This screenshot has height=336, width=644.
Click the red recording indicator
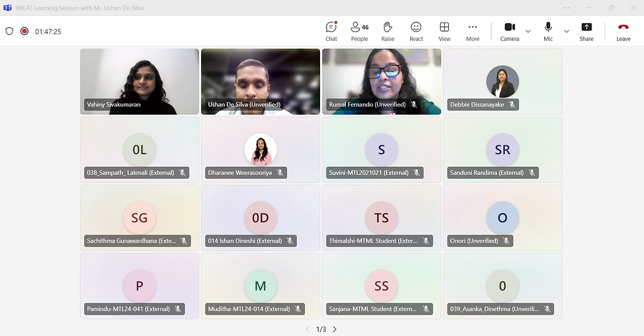25,31
